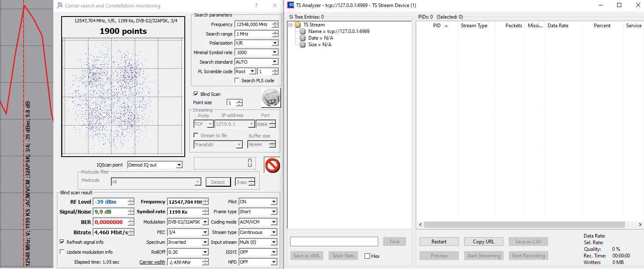Sort by the PID column header
644x269 pixels.
point(437,26)
